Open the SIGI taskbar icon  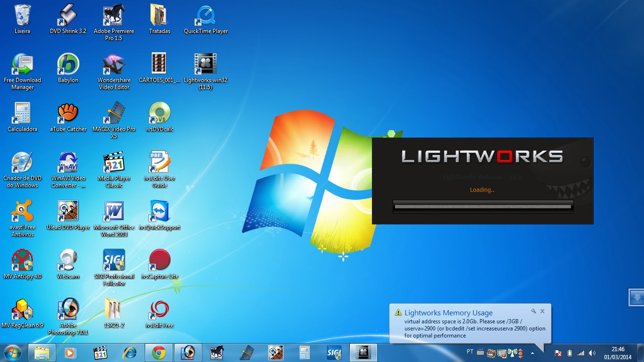point(334,353)
